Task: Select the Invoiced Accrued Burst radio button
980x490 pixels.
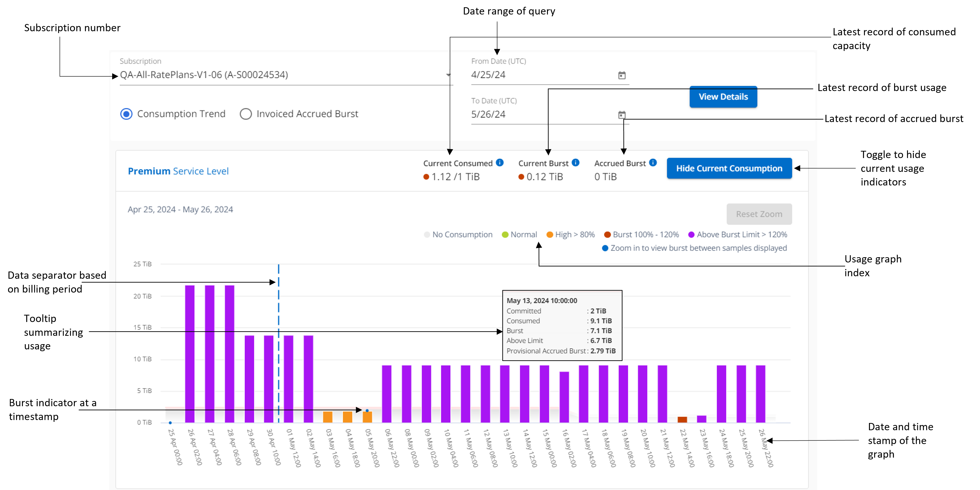Action: [247, 114]
